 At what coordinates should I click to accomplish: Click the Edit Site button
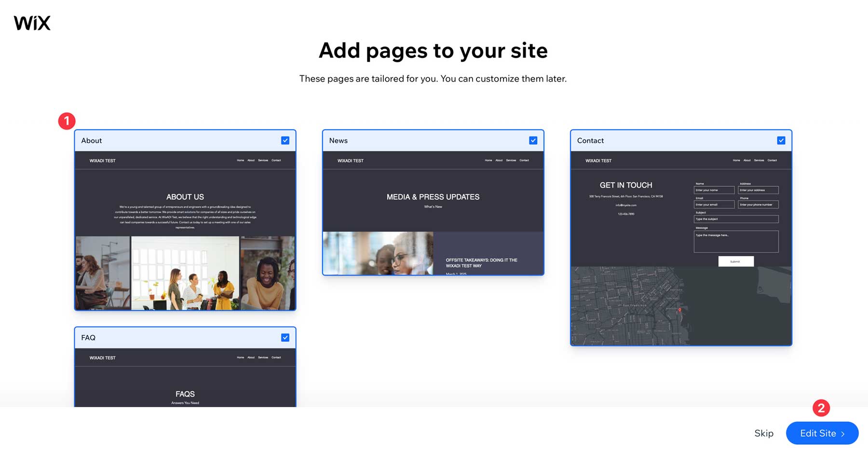pos(822,433)
